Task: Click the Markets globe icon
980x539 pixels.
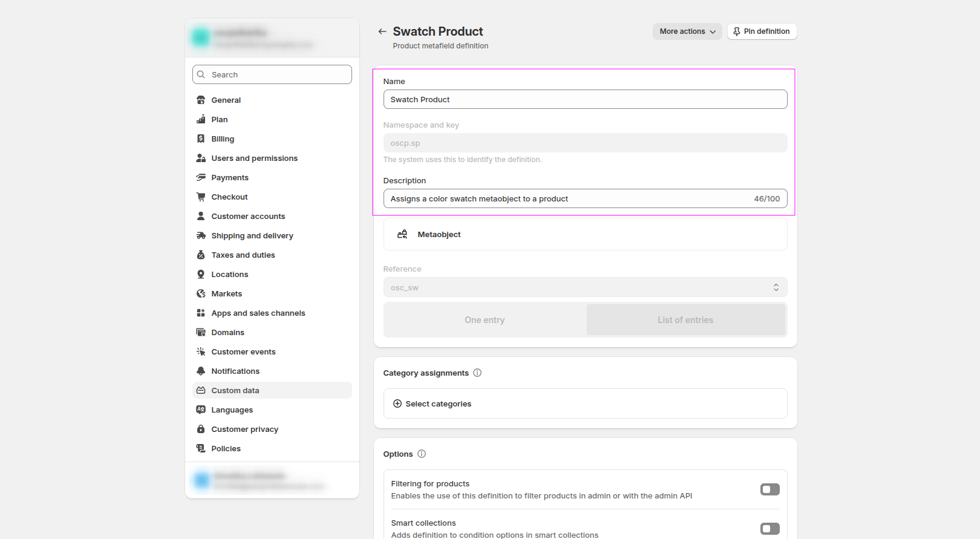Action: [x=201, y=293]
